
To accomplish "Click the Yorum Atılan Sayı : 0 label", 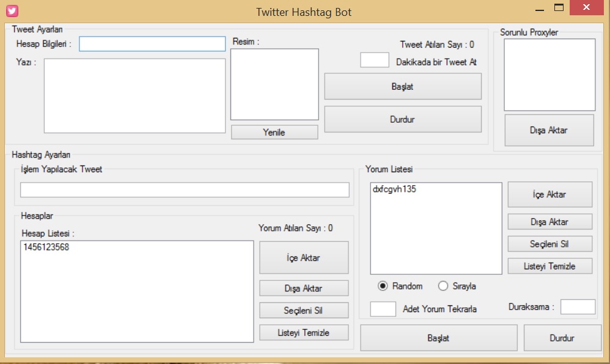I will click(296, 228).
